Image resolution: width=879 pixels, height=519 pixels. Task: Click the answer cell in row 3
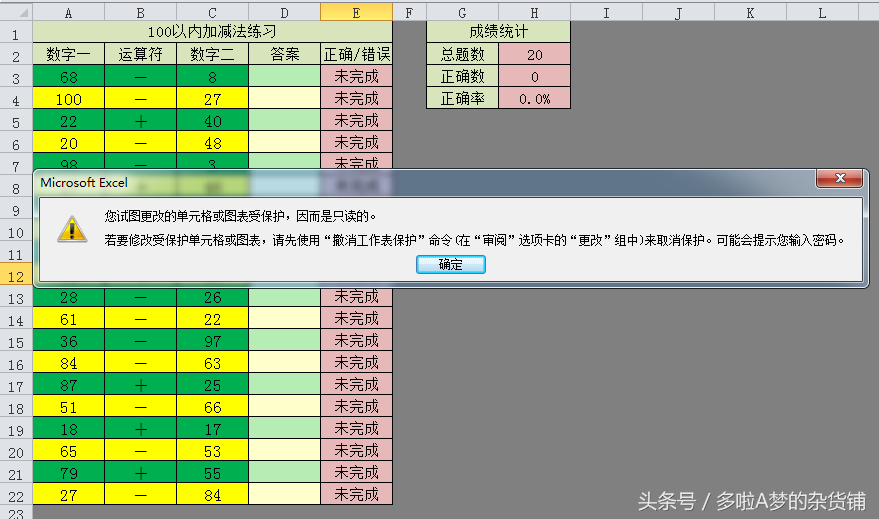click(x=284, y=76)
